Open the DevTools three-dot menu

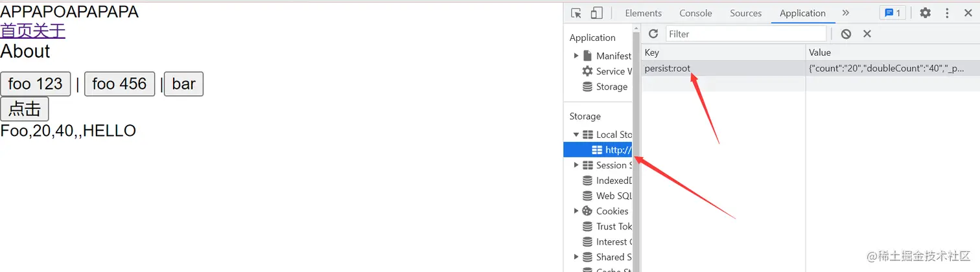click(x=948, y=13)
